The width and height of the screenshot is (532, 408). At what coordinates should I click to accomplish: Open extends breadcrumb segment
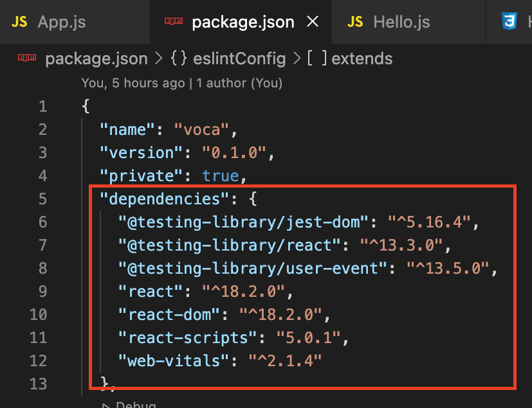pos(362,58)
